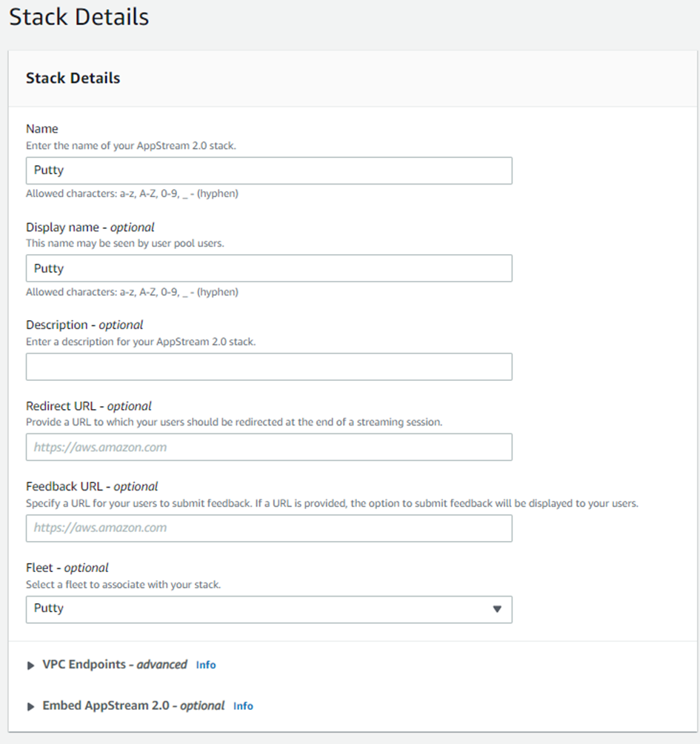This screenshot has height=744, width=700.
Task: Click the Feedback URL text field
Action: point(268,528)
